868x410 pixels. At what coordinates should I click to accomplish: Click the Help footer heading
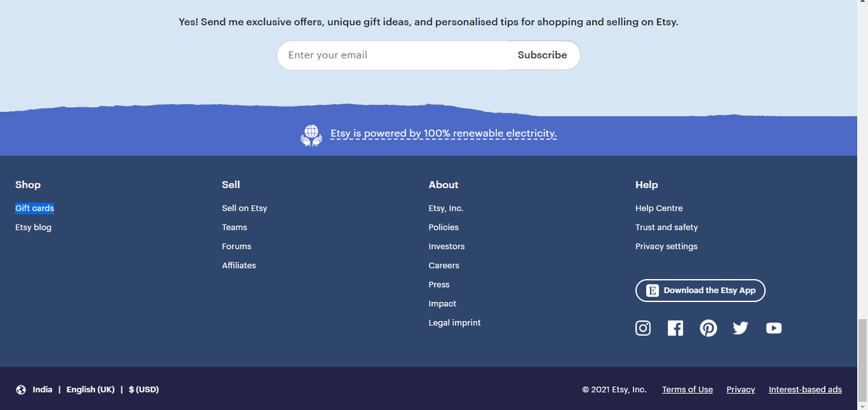point(647,185)
